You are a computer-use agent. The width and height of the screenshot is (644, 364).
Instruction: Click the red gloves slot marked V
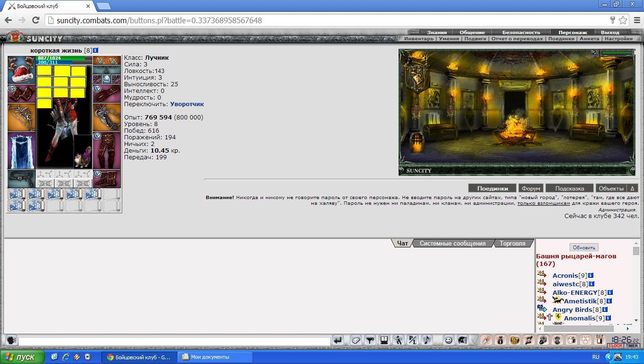(x=107, y=94)
